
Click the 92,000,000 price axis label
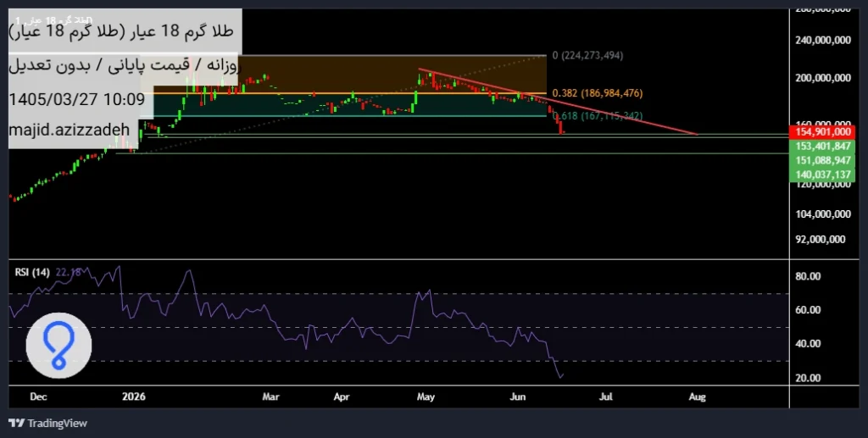click(821, 239)
